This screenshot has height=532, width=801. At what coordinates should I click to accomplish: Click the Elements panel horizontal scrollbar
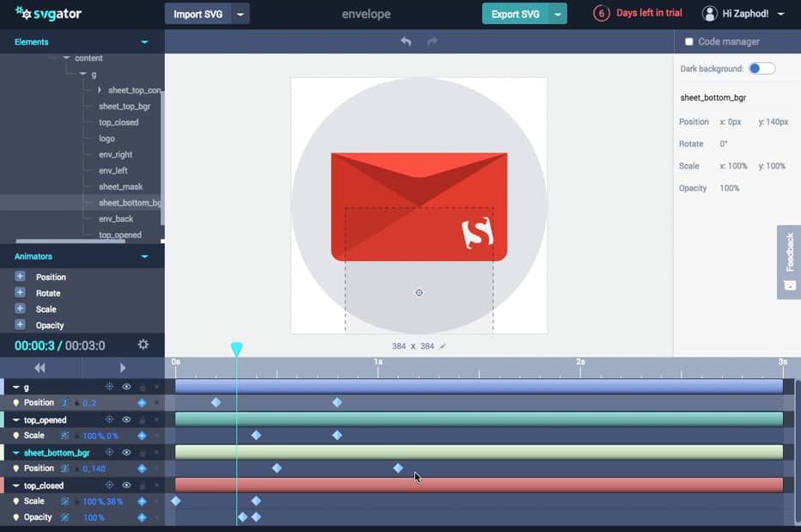(x=70, y=242)
